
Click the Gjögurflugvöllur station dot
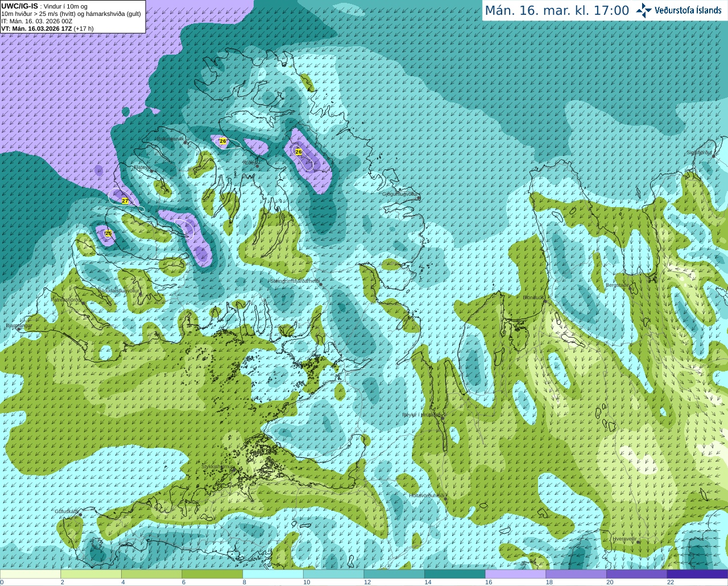pyautogui.click(x=419, y=197)
